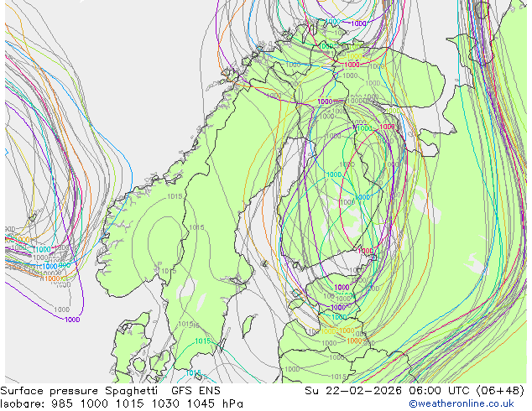
Task: Click the weatheronline.co.uk copyright link
Action: [462, 403]
